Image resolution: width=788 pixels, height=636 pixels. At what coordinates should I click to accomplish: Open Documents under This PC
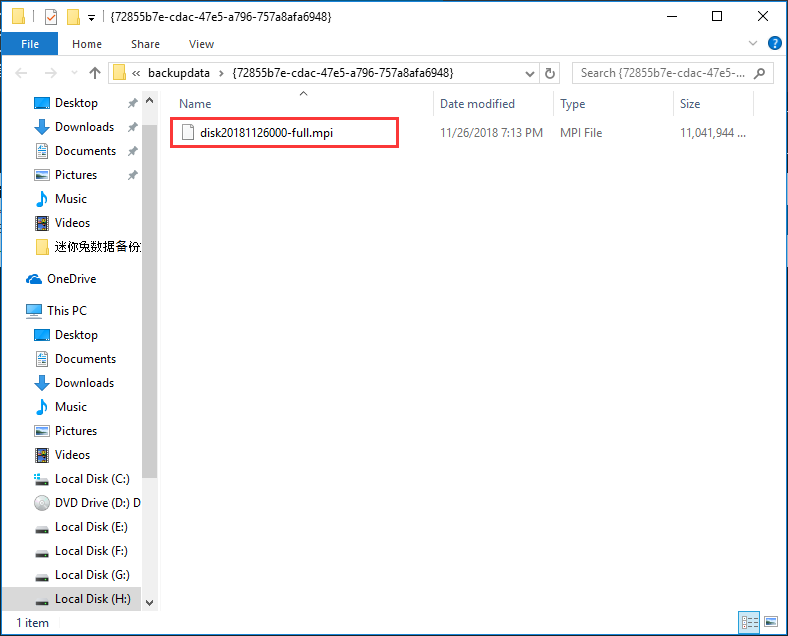pyautogui.click(x=85, y=359)
